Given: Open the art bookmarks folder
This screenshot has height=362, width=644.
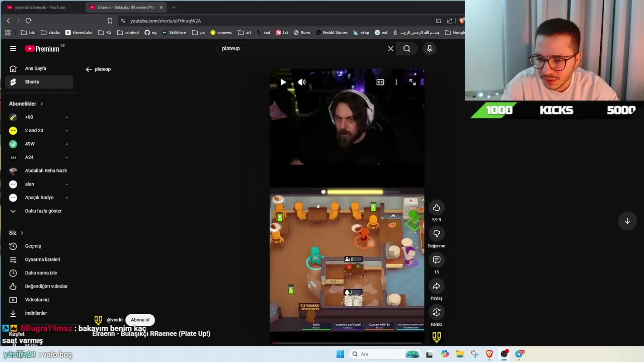Looking at the screenshot, I should [245, 33].
